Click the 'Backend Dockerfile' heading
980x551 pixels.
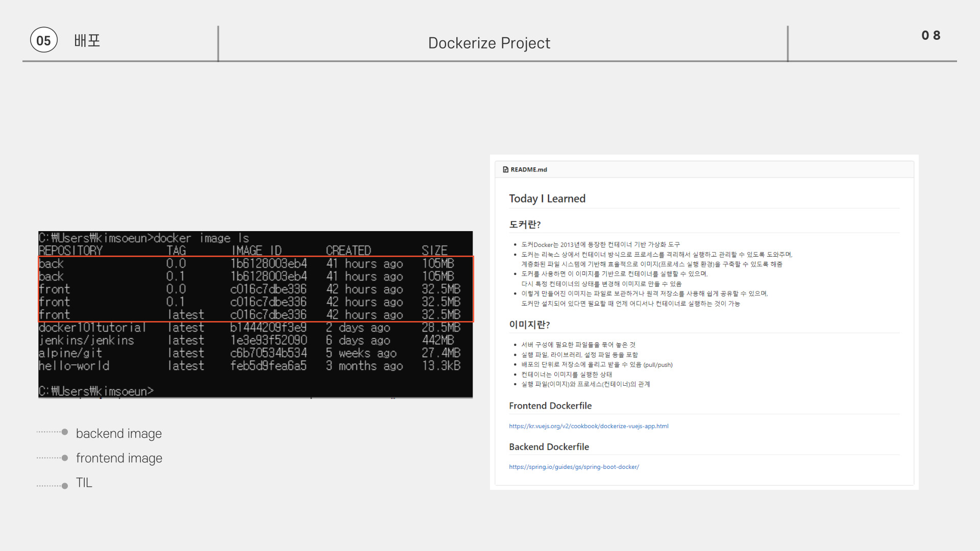[549, 446]
